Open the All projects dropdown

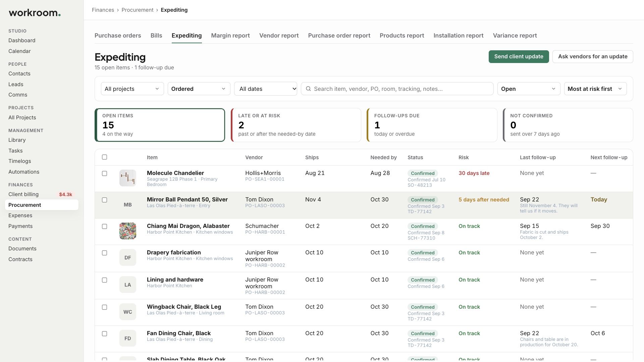[x=132, y=89]
